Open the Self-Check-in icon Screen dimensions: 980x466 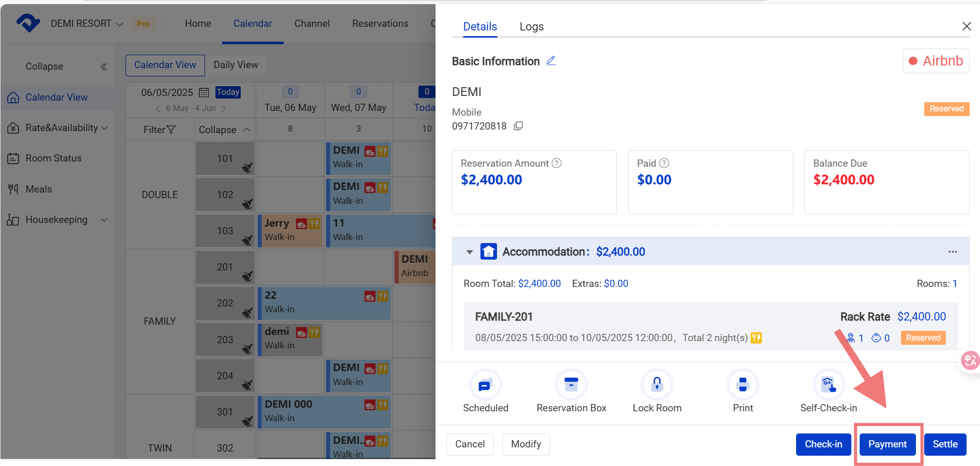click(828, 384)
